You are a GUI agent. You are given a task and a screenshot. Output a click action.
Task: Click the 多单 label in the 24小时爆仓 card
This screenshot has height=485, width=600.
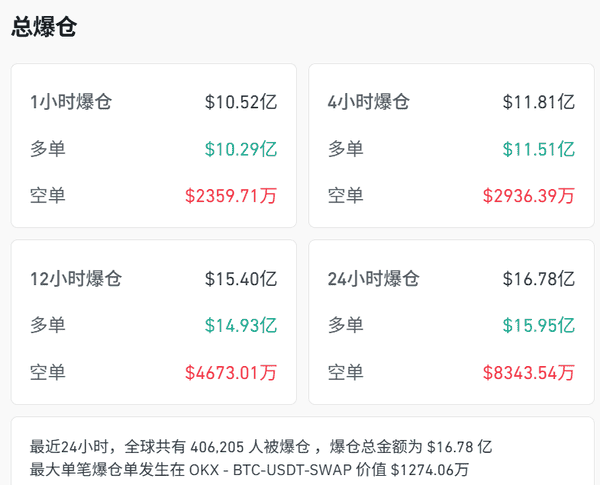tap(346, 326)
